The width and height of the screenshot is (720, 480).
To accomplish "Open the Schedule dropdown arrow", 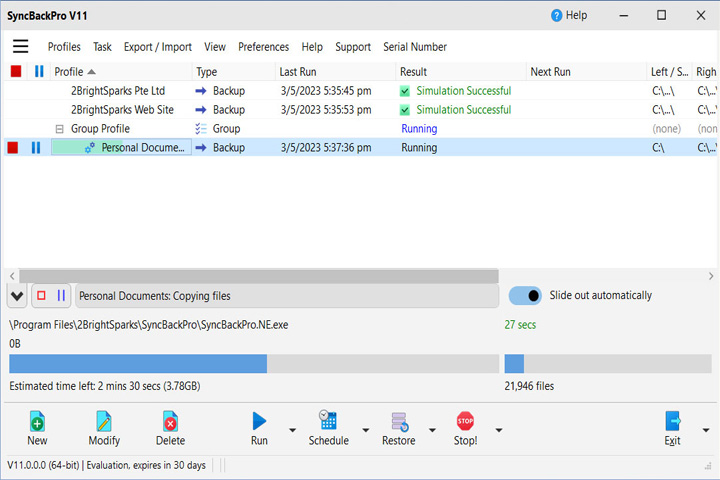I will (x=366, y=430).
